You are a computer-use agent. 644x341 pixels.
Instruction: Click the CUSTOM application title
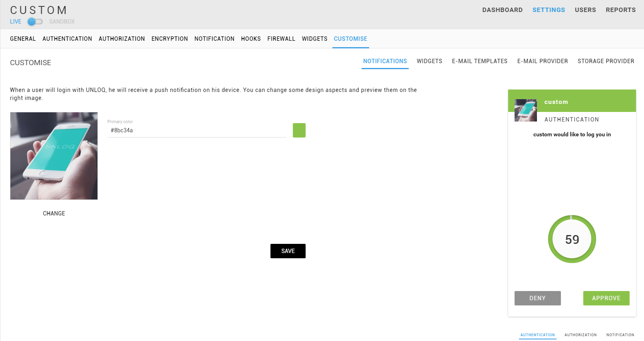[38, 10]
